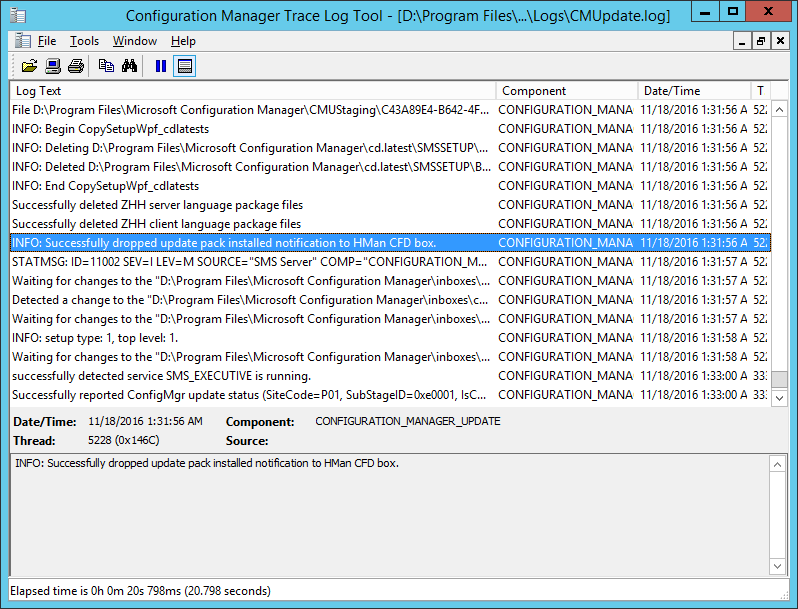Viewport: 798px width, 609px height.
Task: Copy selected lines toolbar icon
Action: (x=106, y=66)
